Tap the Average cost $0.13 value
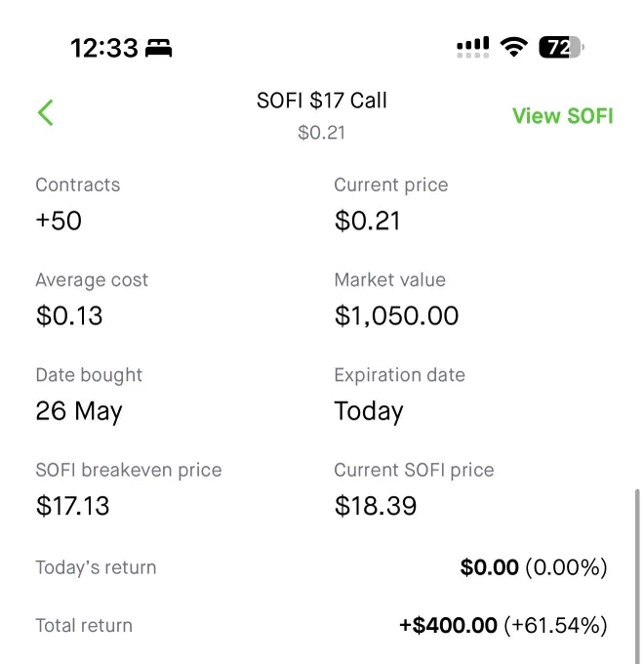This screenshot has height=664, width=644. (x=69, y=316)
